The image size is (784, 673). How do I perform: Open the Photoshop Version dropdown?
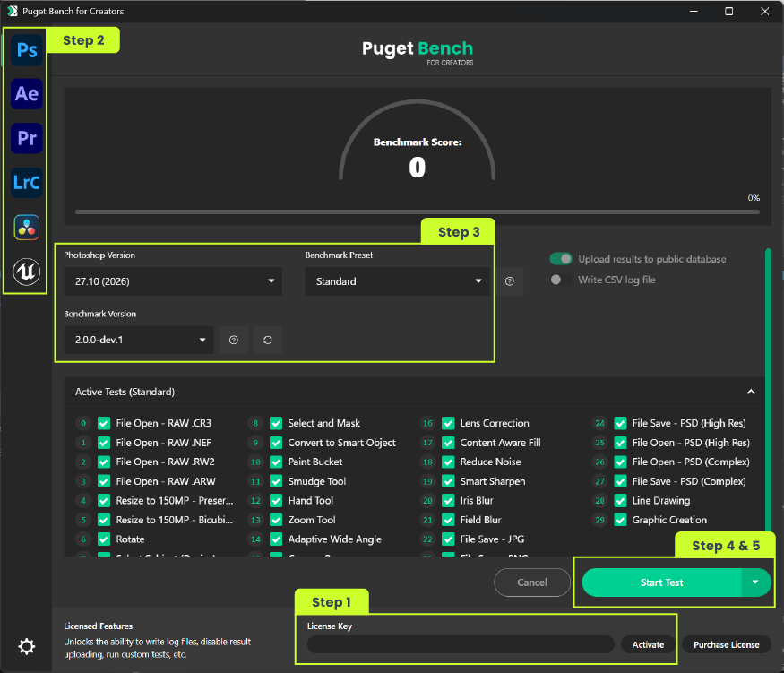tap(173, 281)
